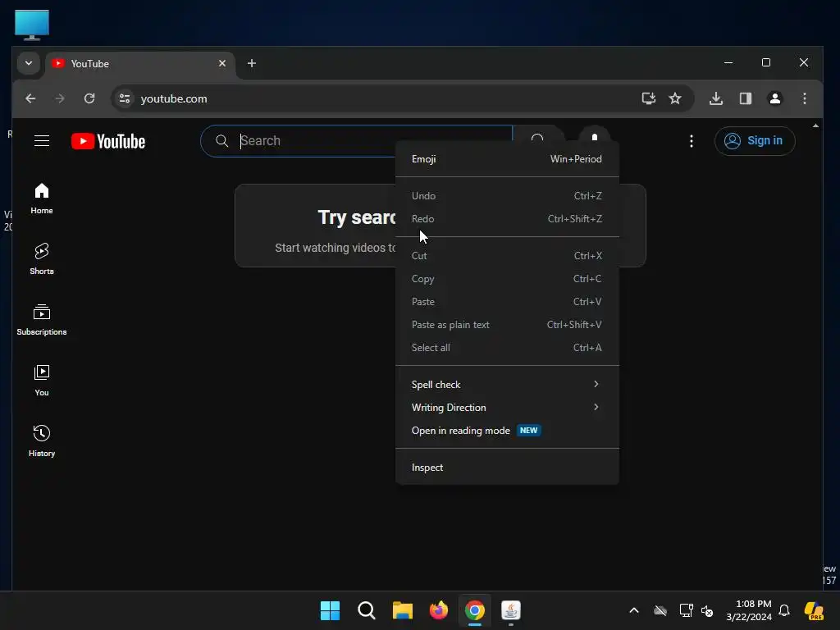
Task: Click Inspect in the context menu
Action: pyautogui.click(x=507, y=468)
